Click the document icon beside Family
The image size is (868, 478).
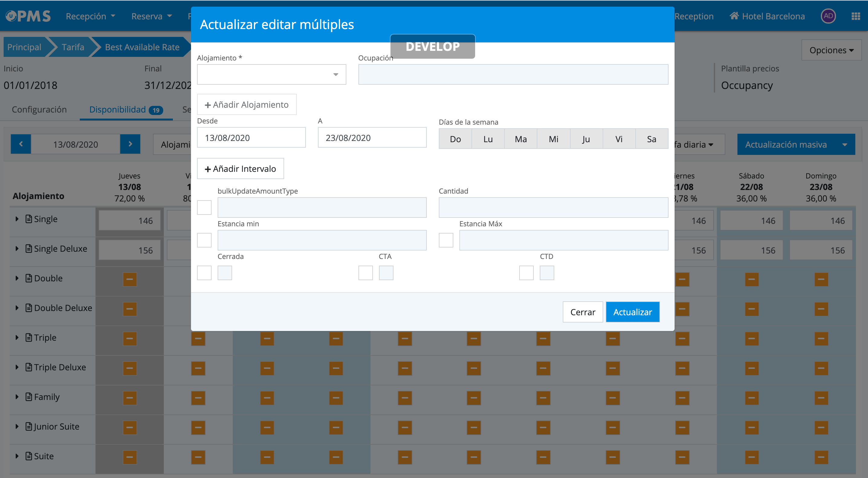(29, 397)
